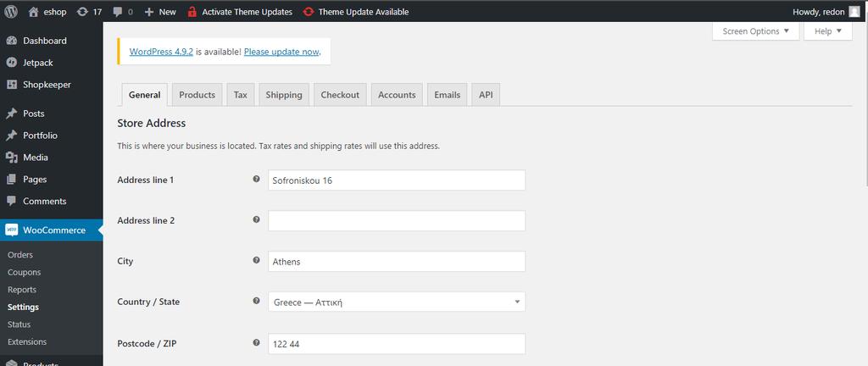The width and height of the screenshot is (868, 366).
Task: Open Status under WooCommerce
Action: pyautogui.click(x=19, y=324)
